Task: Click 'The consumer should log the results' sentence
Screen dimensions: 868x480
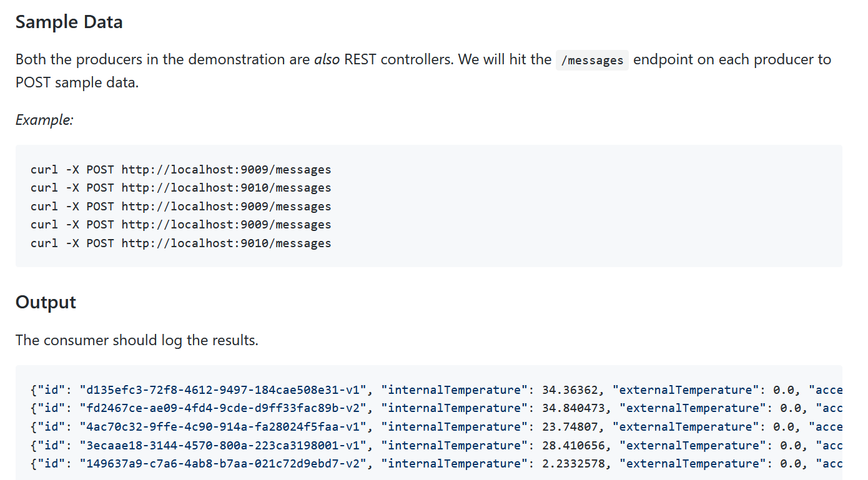Action: [137, 340]
